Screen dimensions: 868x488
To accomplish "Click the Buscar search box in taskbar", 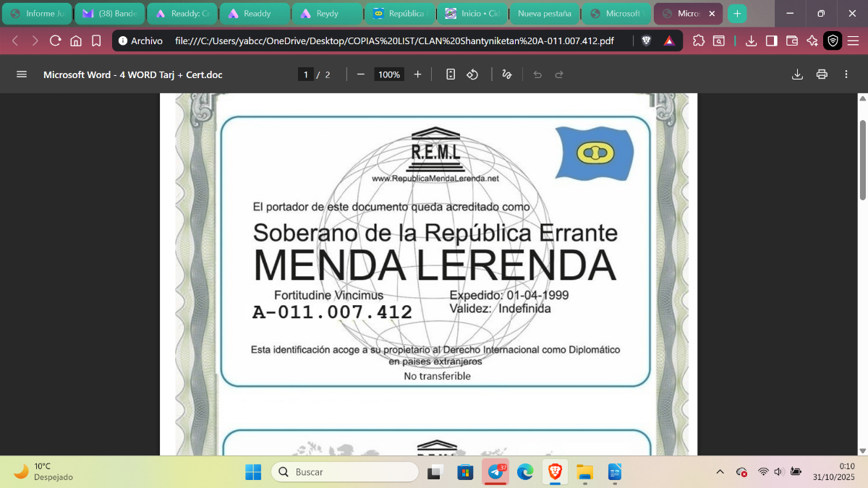I will tap(344, 471).
